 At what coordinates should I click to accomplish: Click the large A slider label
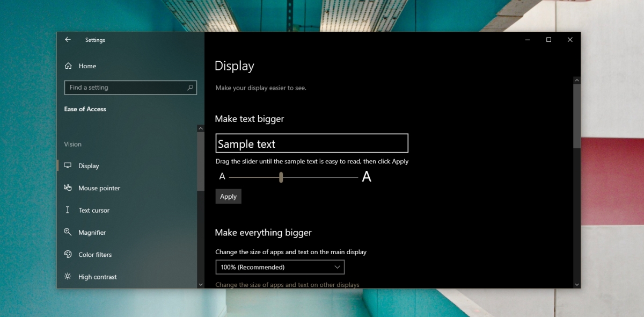point(367,177)
